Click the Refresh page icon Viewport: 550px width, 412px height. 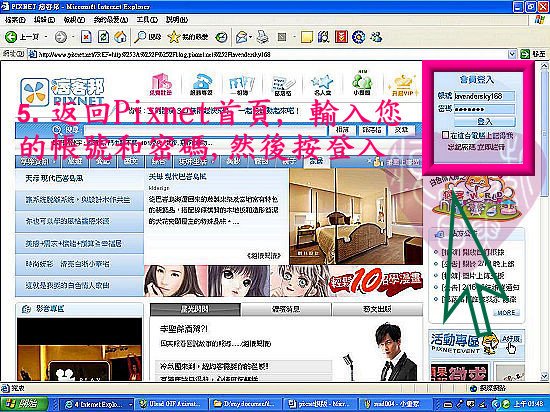click(103, 37)
